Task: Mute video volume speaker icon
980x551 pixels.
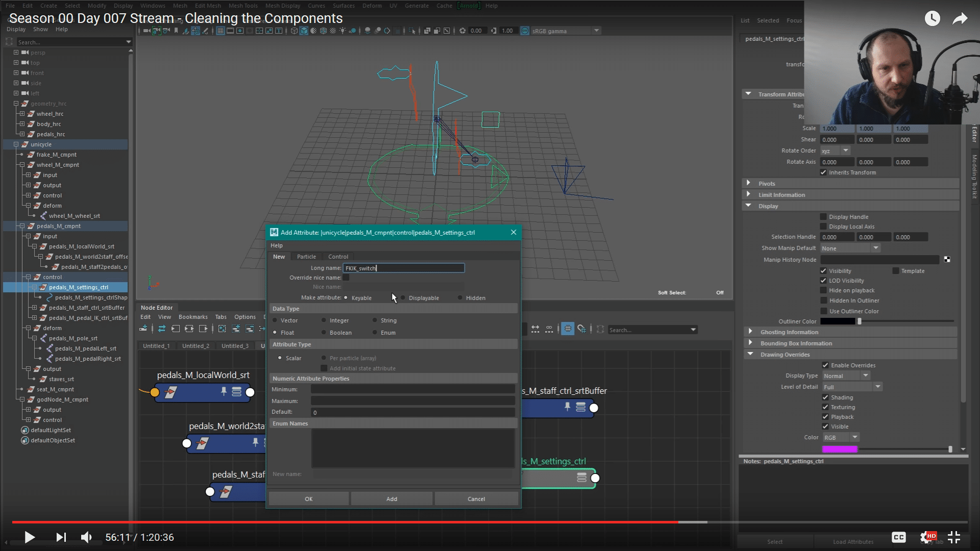Action: 86,537
